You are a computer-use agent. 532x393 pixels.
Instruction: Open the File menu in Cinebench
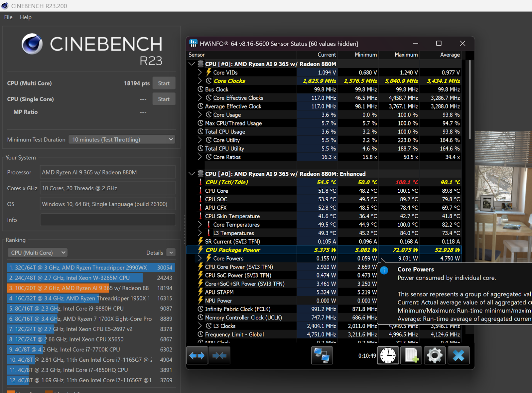coord(8,17)
